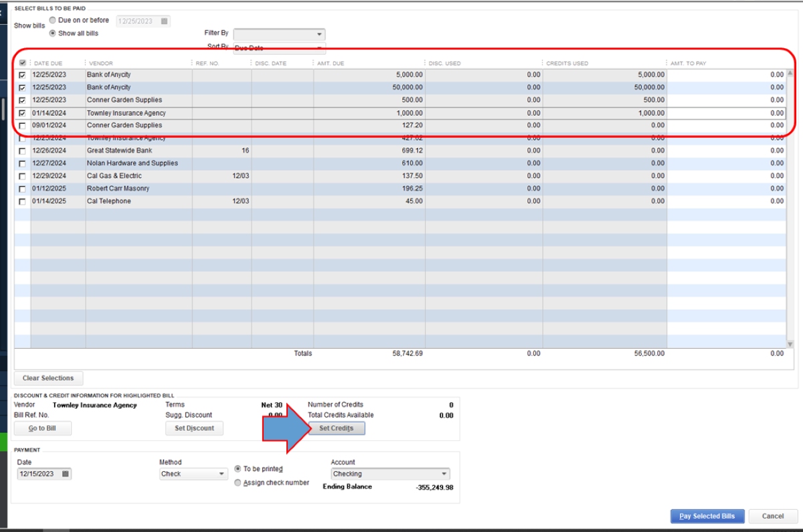Check the Great Statewide Bank bill

point(23,151)
